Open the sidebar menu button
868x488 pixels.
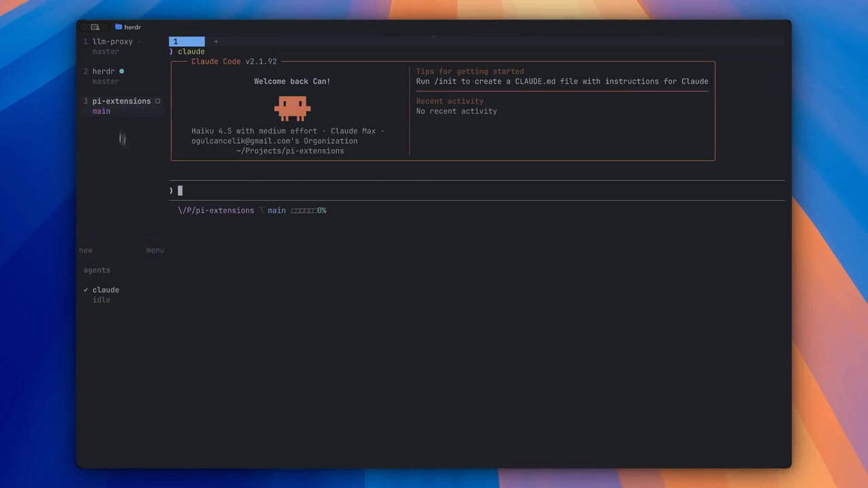155,250
